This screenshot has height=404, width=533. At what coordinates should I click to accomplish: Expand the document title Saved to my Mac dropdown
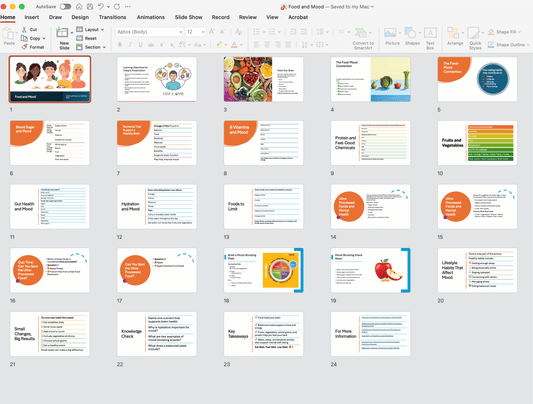(372, 6)
